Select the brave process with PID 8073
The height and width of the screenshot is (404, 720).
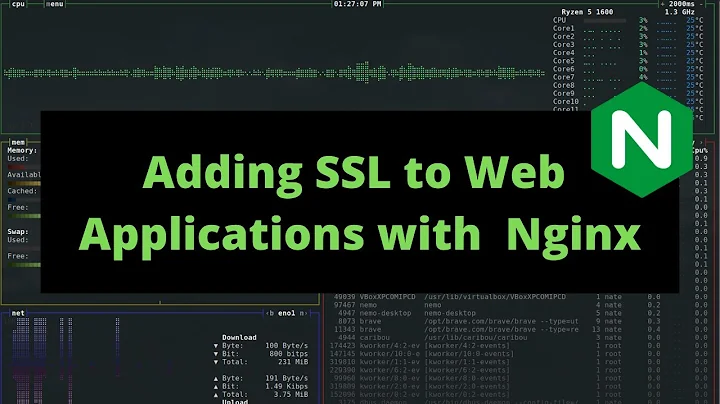click(x=521, y=321)
